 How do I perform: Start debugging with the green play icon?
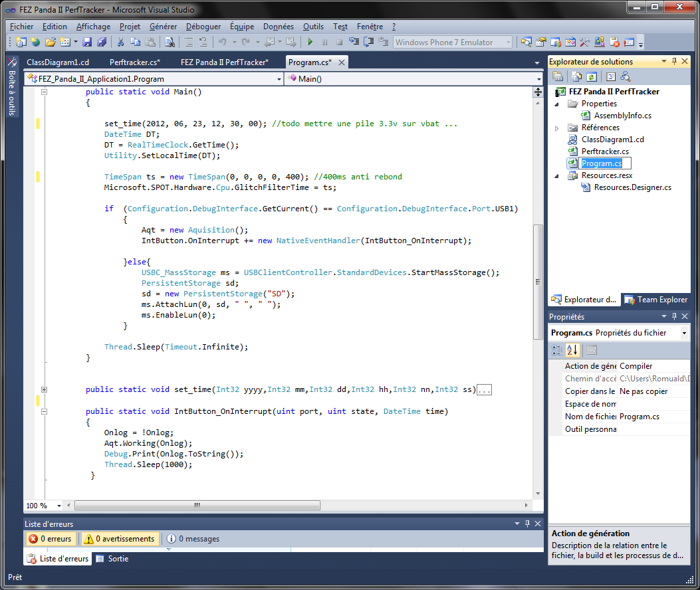tap(310, 42)
